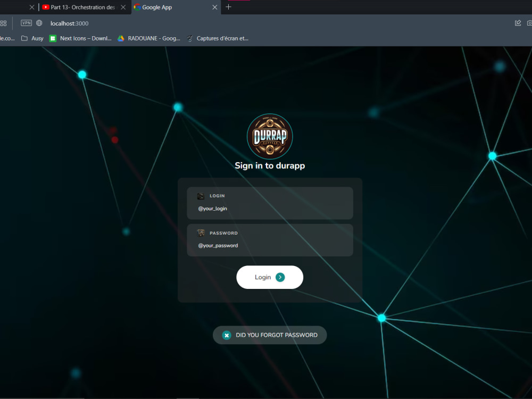The height and width of the screenshot is (399, 532).
Task: Click the edit page icon at right
Action: tap(518, 23)
